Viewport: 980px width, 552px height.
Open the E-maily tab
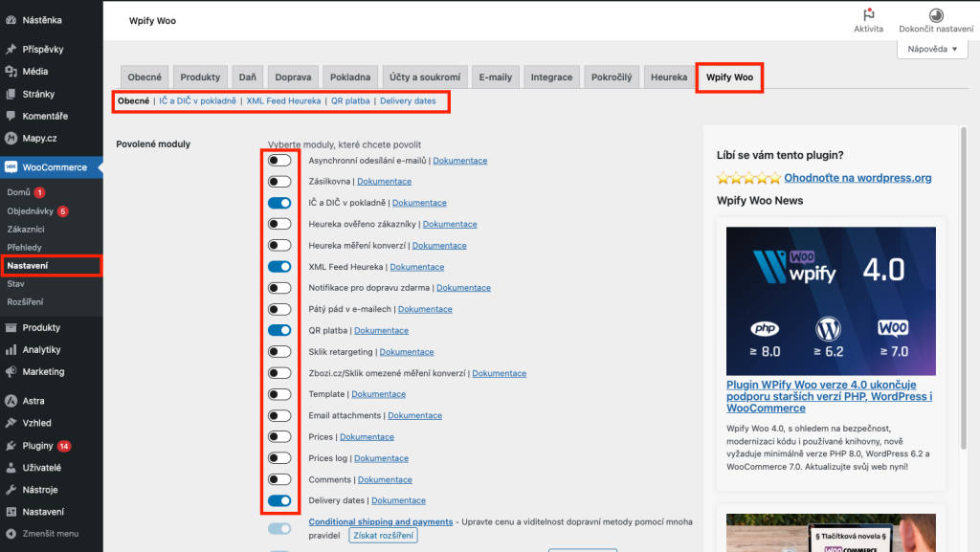point(495,77)
